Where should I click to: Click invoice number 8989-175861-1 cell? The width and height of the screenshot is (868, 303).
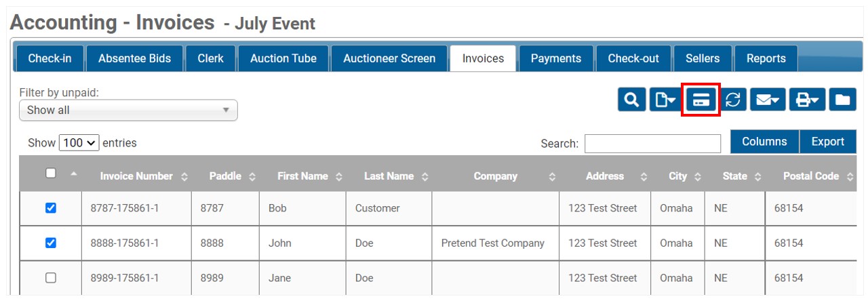pyautogui.click(x=136, y=277)
